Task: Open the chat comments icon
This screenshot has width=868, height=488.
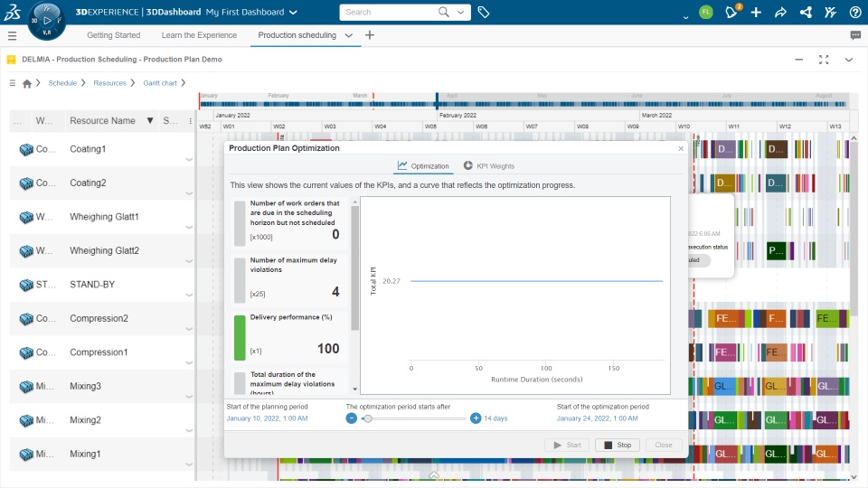Action: click(855, 35)
